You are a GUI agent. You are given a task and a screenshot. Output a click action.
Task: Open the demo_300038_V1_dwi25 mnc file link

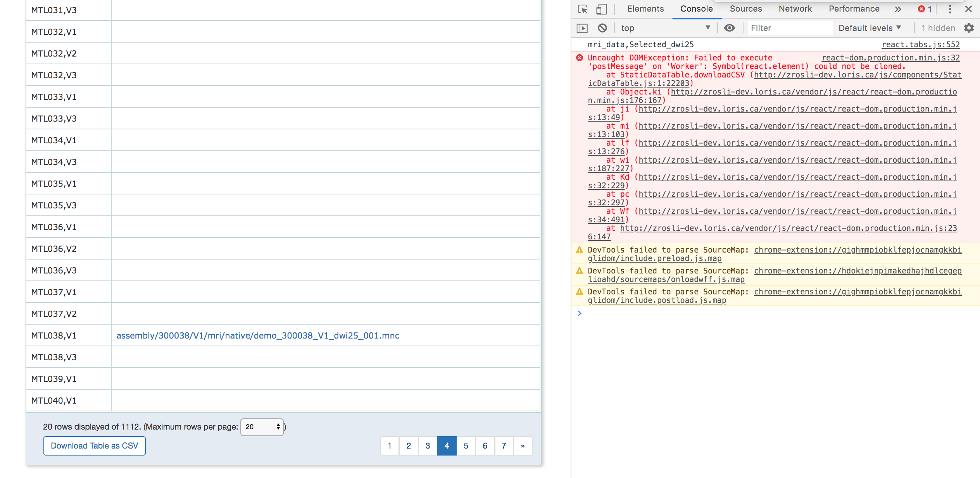pyautogui.click(x=258, y=335)
